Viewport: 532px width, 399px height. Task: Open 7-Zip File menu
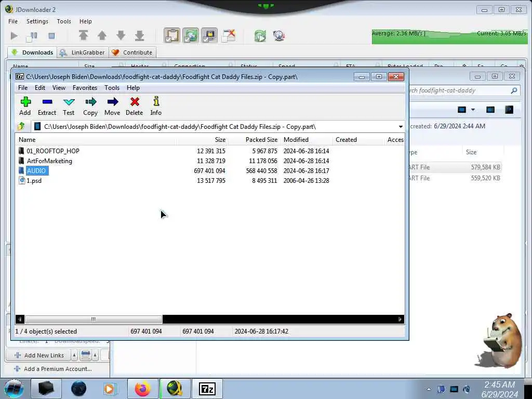[23, 87]
